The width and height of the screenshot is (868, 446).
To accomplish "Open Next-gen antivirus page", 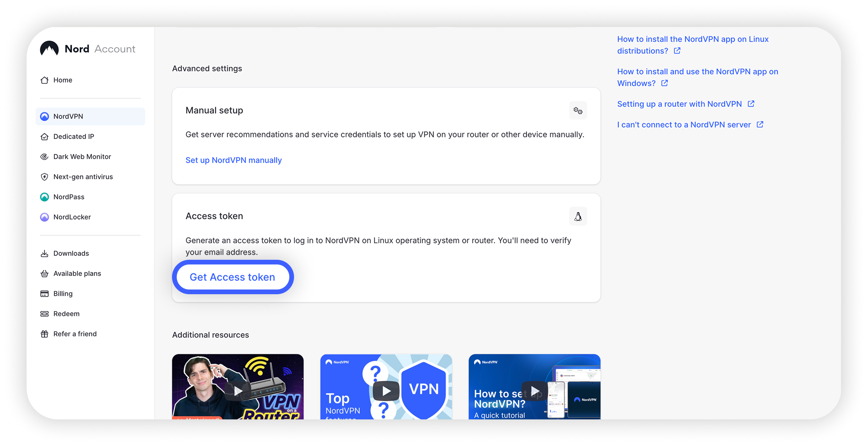I will (90, 177).
